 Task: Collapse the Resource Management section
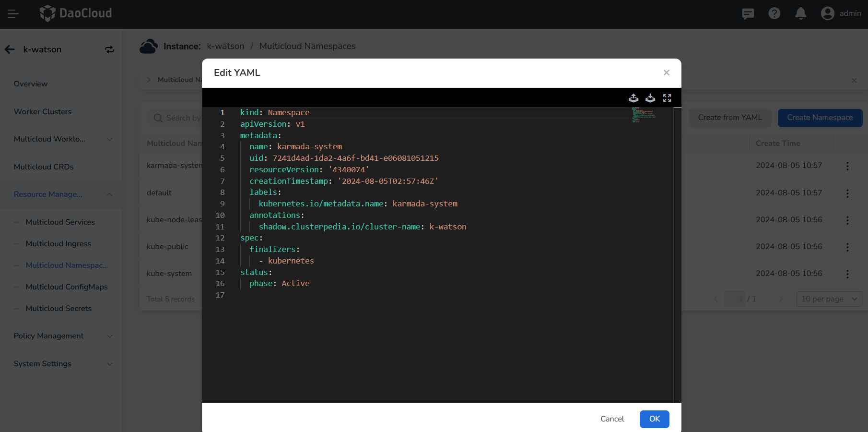point(110,195)
